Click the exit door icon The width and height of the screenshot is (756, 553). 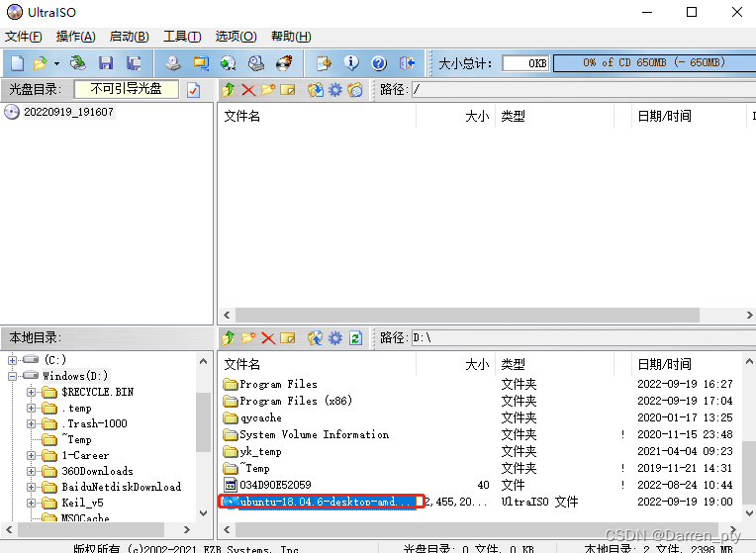tap(408, 63)
